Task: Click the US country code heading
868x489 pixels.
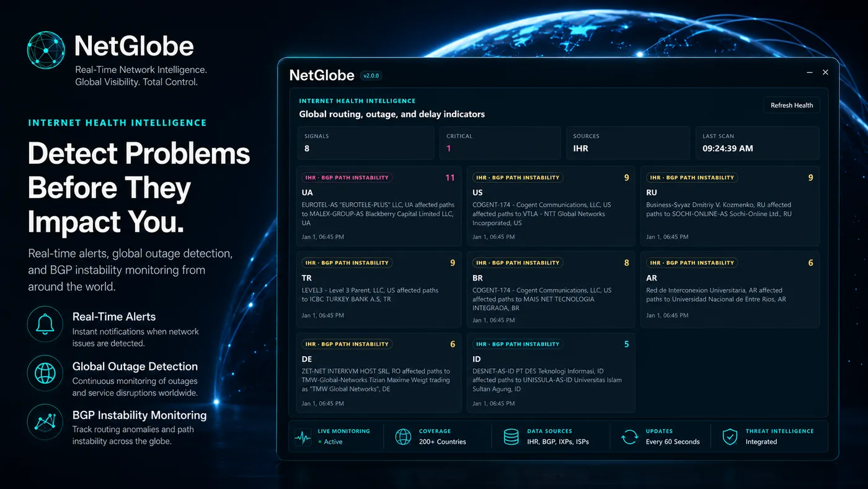Action: click(x=477, y=193)
